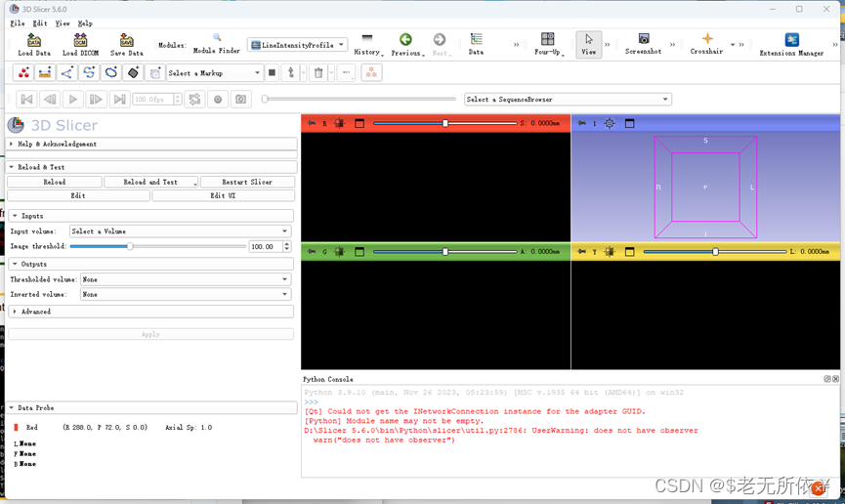Adjust the Image threshold slider
The image size is (845, 504).
pos(158,246)
